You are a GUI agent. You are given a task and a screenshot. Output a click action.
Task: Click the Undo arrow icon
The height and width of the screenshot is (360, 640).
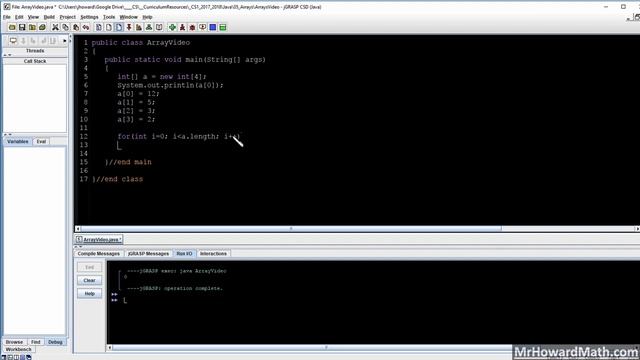[86, 27]
